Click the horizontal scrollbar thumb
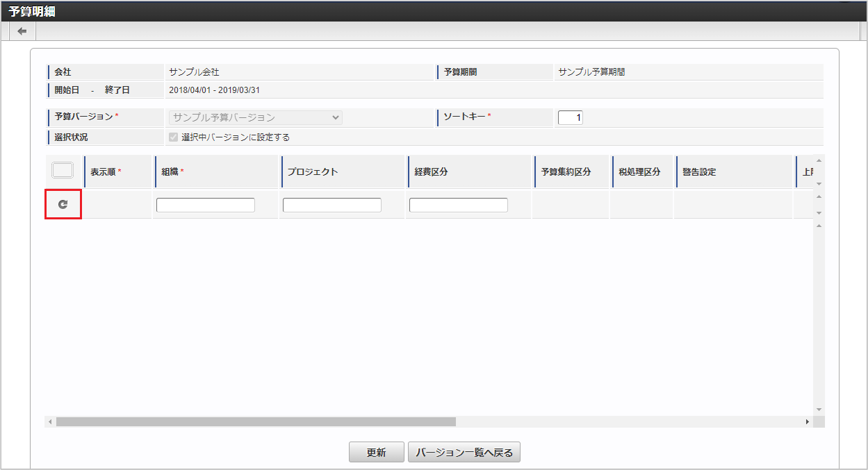This screenshot has height=470, width=868. [x=256, y=421]
